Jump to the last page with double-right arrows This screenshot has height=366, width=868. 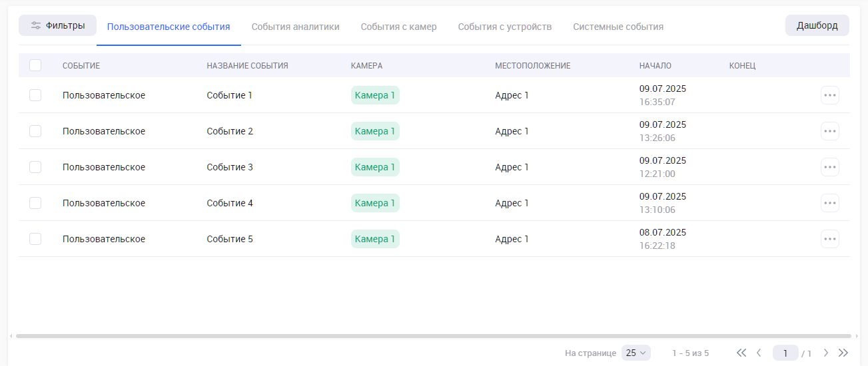843,353
